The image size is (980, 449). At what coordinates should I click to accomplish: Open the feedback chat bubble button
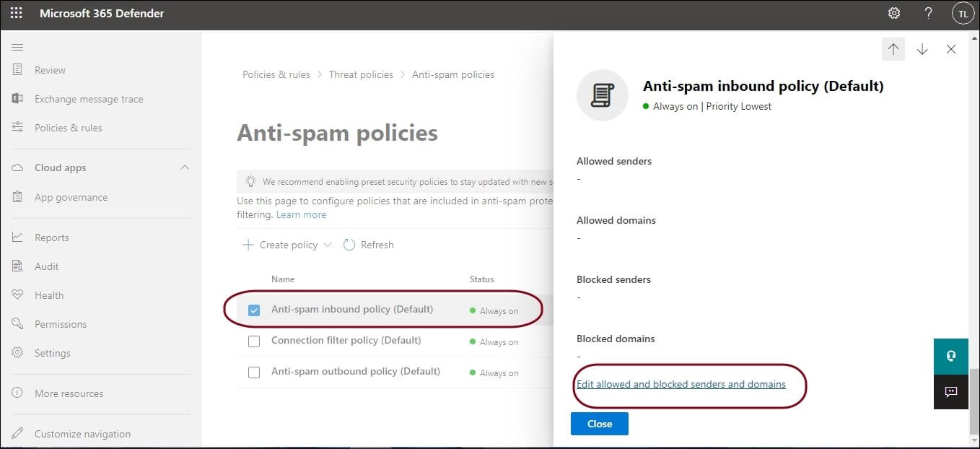(x=951, y=392)
